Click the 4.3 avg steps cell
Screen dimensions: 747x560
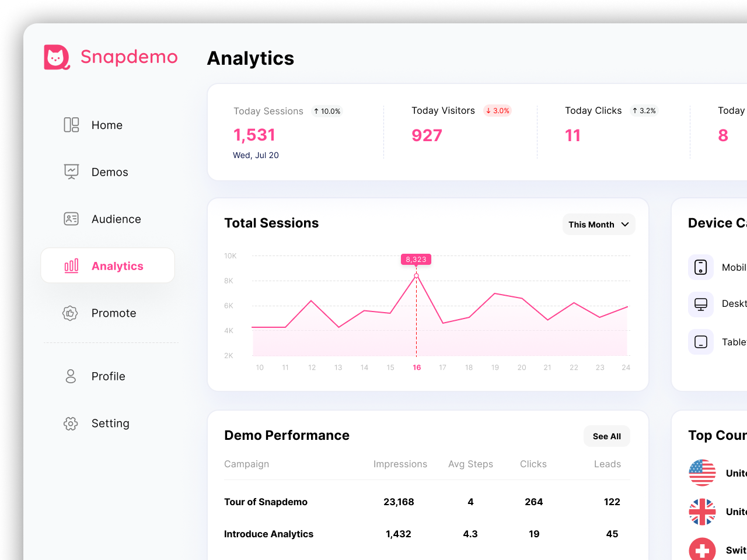(470, 534)
